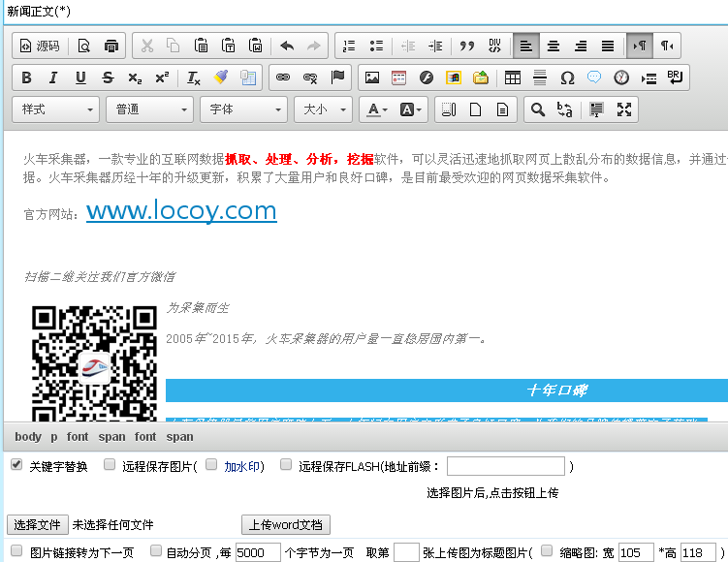The width and height of the screenshot is (728, 562).
Task: Apply subscript formatting
Action: pyautogui.click(x=135, y=78)
